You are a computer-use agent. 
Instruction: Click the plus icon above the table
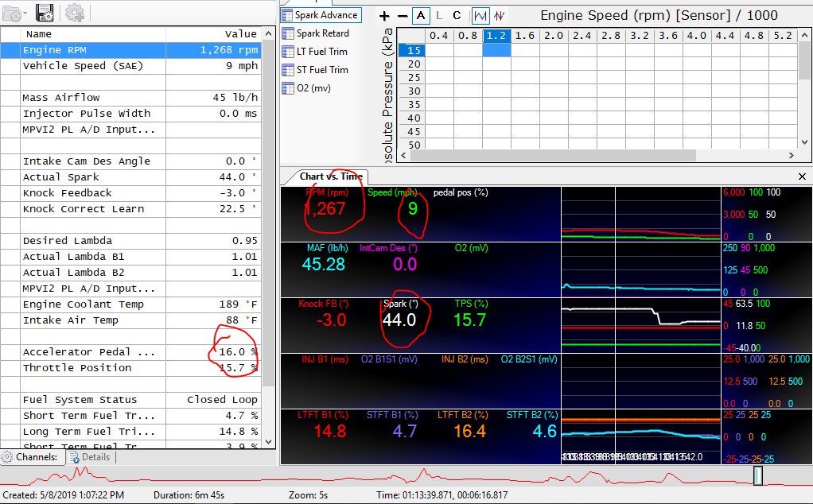(384, 16)
